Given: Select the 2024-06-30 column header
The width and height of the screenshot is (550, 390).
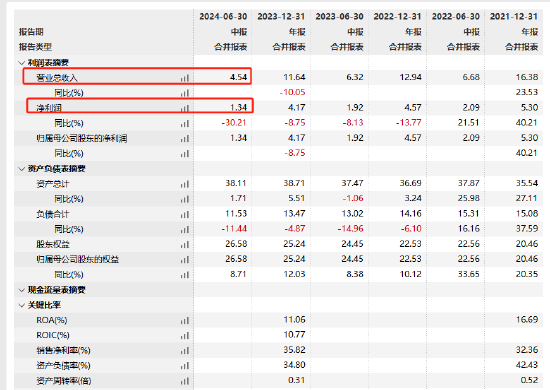Looking at the screenshot, I should 223,16.
